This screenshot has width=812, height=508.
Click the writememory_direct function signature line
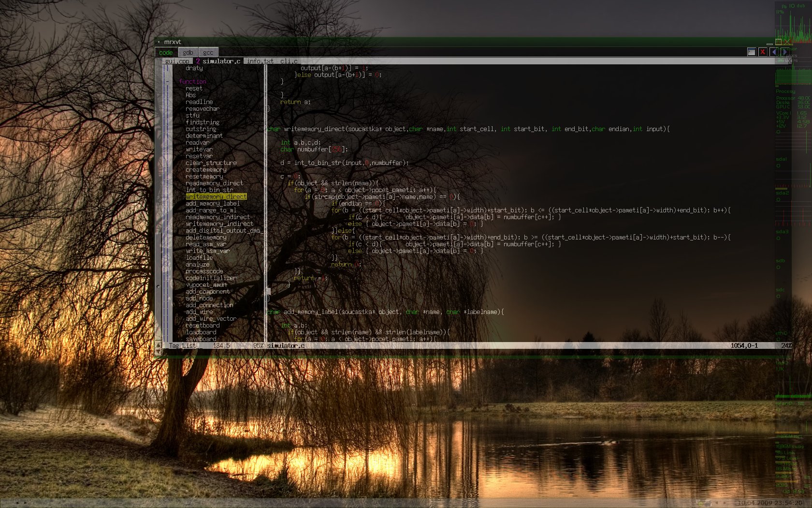pos(468,129)
